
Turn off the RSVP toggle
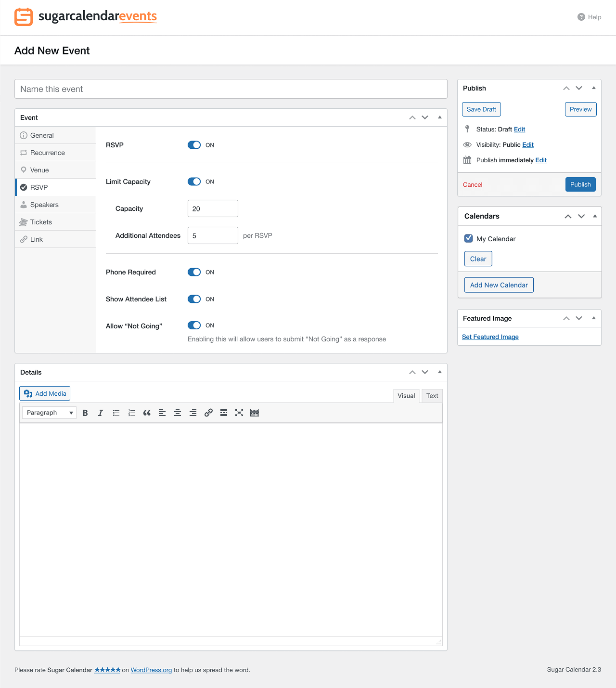194,145
